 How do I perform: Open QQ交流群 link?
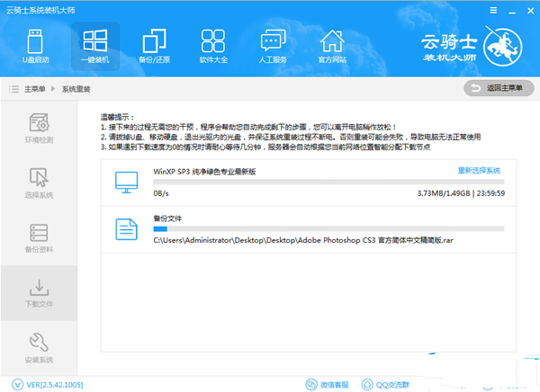[x=392, y=385]
